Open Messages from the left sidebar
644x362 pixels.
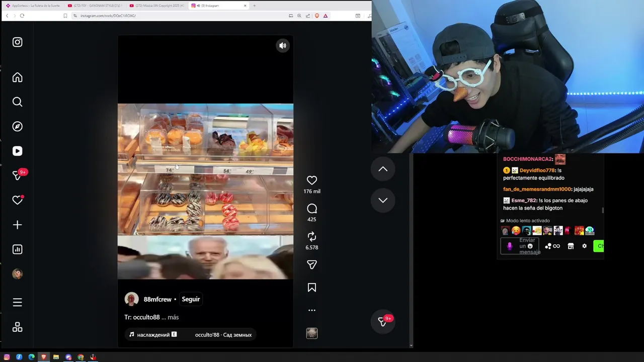18,175
